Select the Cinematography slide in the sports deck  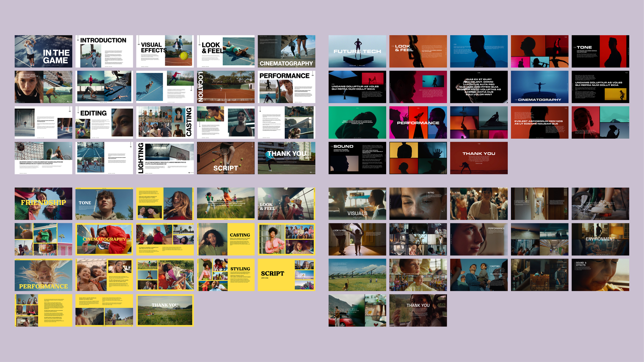[x=286, y=51]
